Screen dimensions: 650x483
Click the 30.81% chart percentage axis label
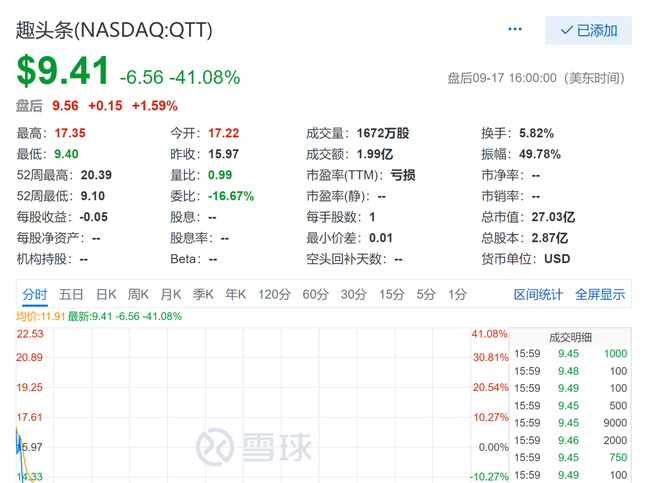[491, 357]
